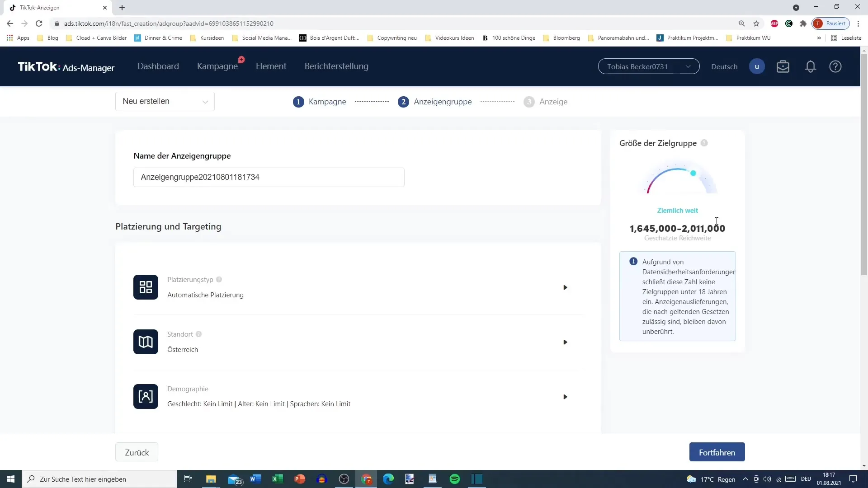The width and height of the screenshot is (868, 488).
Task: Click the 'Ziemlich weit' audience label
Action: [x=677, y=211]
